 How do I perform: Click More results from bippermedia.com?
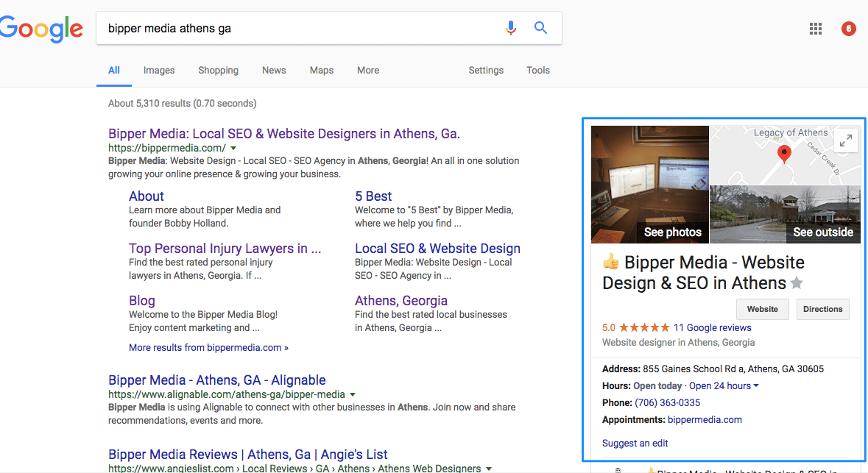(208, 347)
